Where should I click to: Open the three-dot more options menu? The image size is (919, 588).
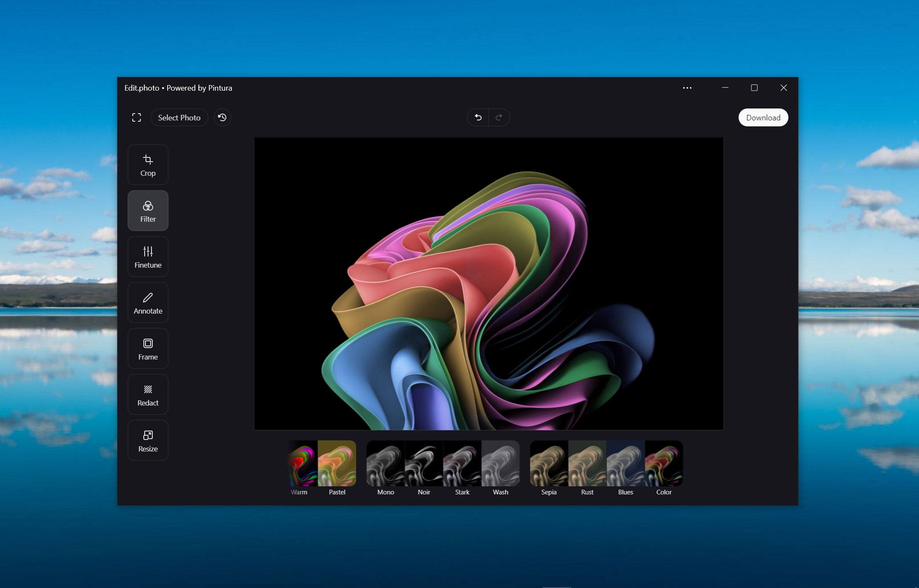pyautogui.click(x=687, y=88)
